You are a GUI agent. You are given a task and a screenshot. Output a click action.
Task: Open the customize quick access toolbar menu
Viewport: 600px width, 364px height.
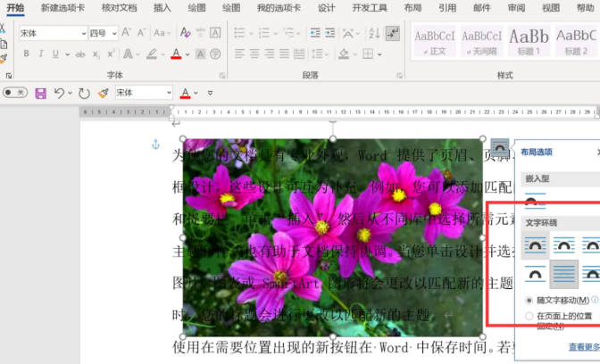tap(210, 93)
